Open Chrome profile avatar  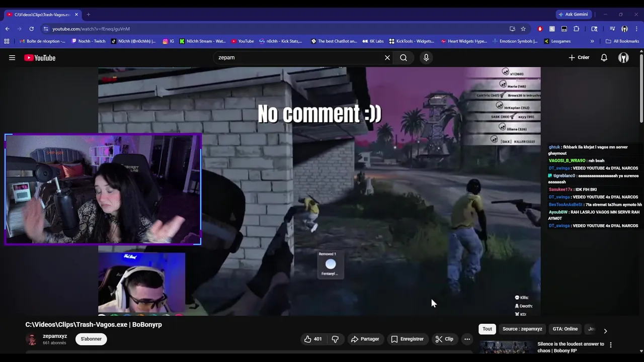coord(624,29)
